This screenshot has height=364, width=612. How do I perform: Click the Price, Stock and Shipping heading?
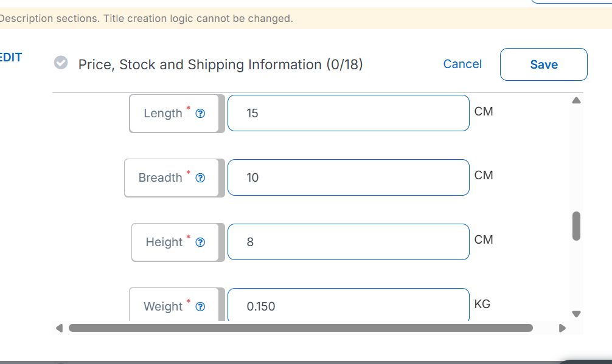[220, 64]
